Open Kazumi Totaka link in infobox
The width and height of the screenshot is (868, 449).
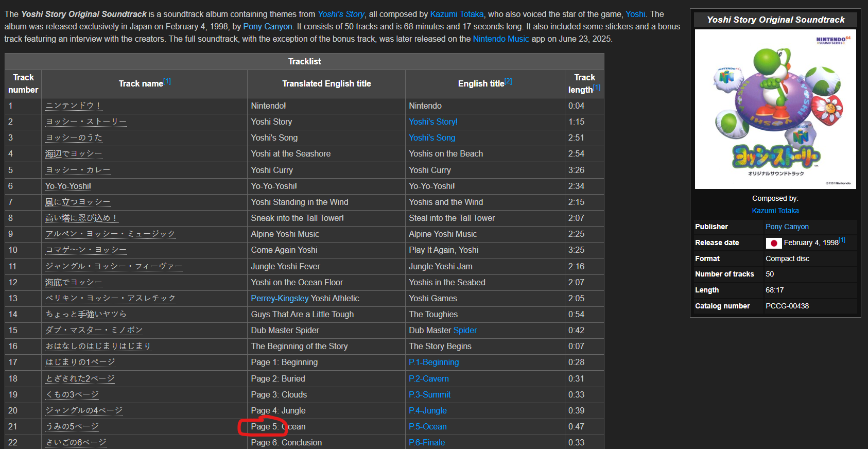pyautogui.click(x=775, y=211)
